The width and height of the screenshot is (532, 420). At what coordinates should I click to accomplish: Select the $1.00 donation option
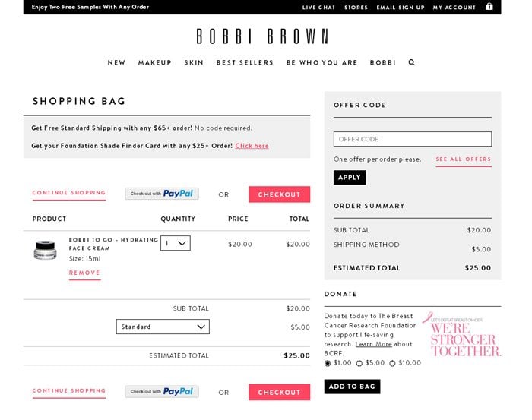click(328, 363)
